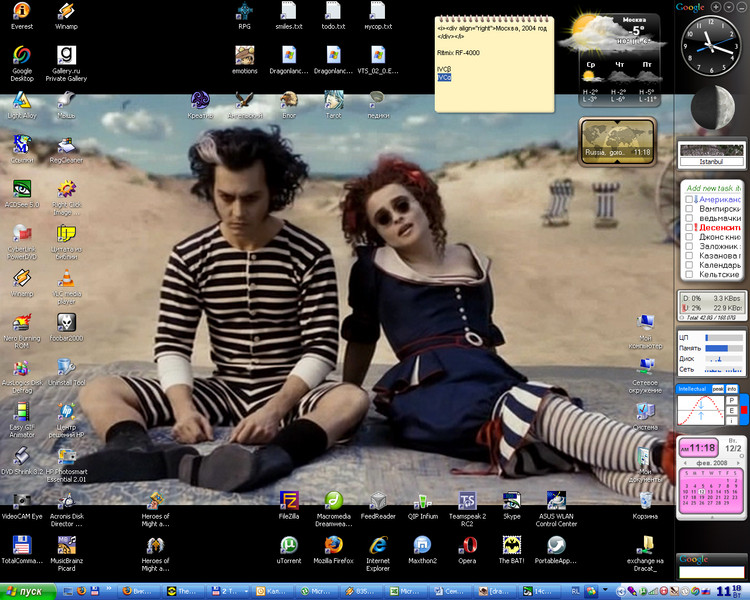
Task: Click the info button in biorhythm gadget
Action: (x=732, y=389)
